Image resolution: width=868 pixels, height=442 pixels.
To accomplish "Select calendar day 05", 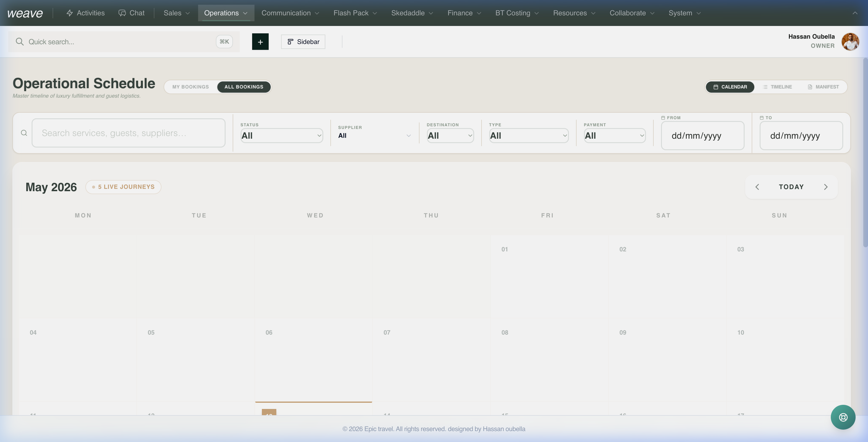I will click(x=195, y=360).
